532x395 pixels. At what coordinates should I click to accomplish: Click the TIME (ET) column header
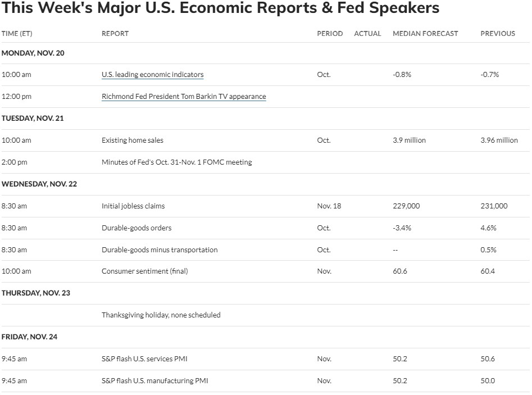17,33
